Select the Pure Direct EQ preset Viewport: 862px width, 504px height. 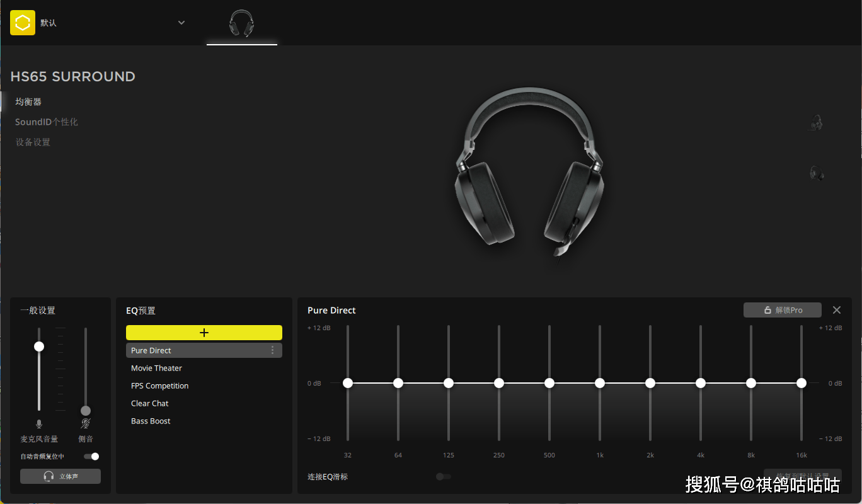coord(204,350)
